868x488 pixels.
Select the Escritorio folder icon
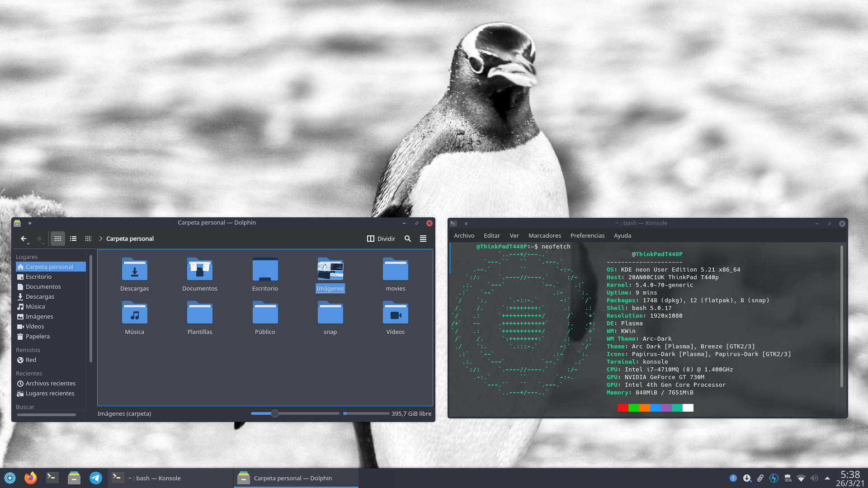click(265, 269)
